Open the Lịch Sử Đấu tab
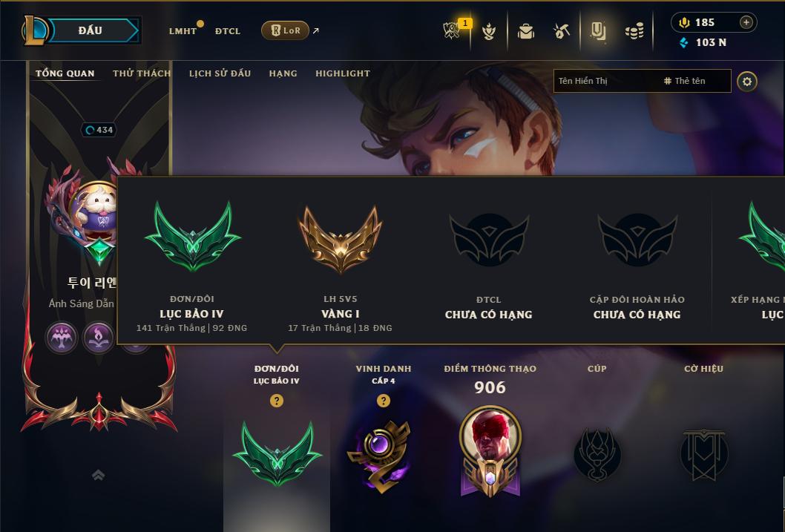 (220, 73)
